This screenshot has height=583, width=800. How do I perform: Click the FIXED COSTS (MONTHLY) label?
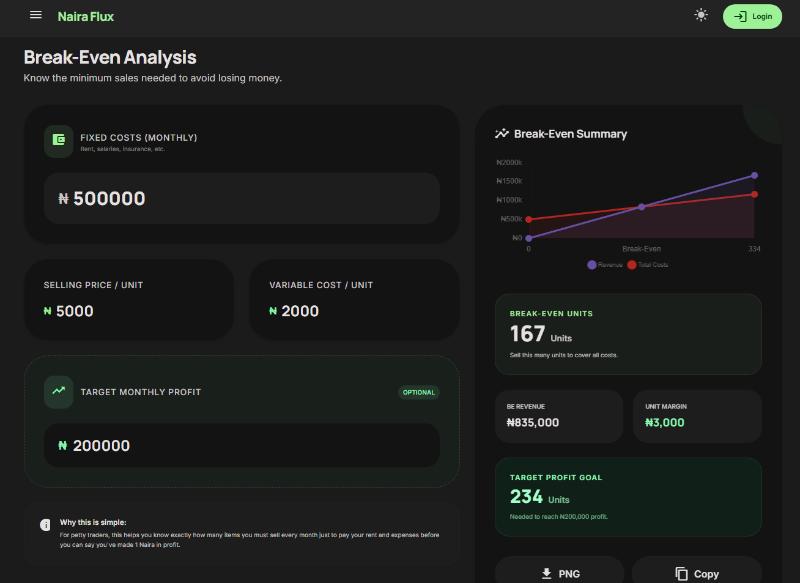click(x=139, y=137)
